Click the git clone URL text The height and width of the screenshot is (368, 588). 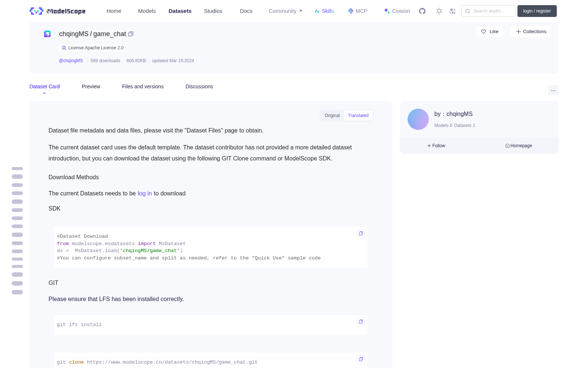(x=172, y=362)
